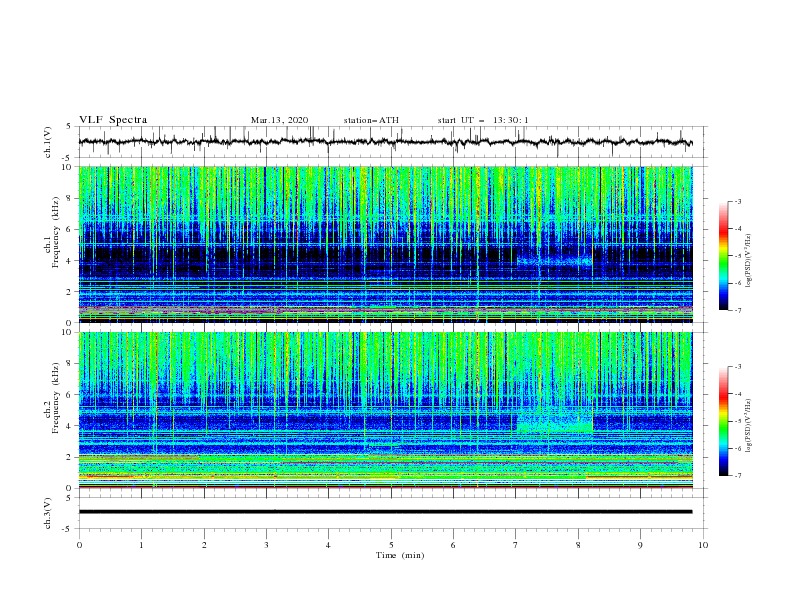Click the "5" tick on the time axis
This screenshot has width=792, height=612.
391,545
